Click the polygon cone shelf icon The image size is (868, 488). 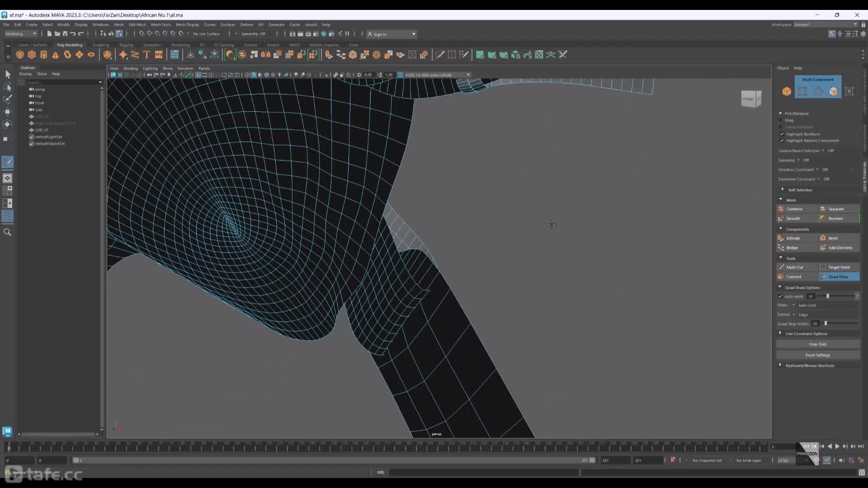(x=55, y=55)
